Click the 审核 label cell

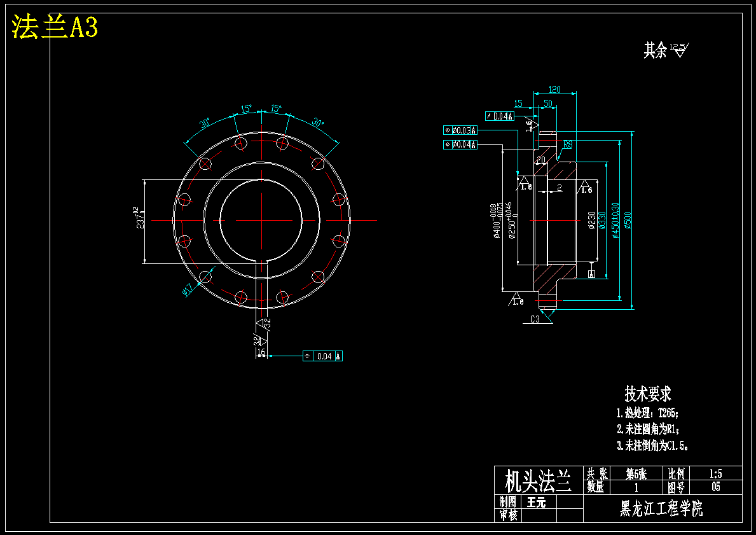pyautogui.click(x=508, y=515)
